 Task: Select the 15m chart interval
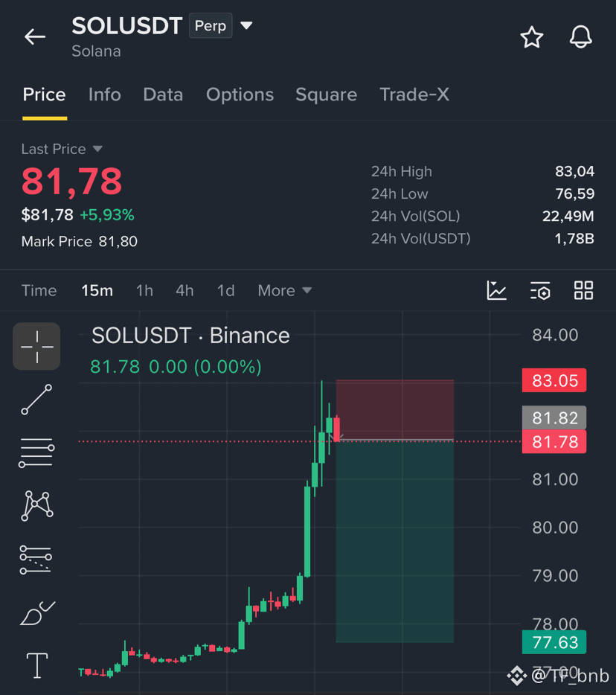click(x=97, y=291)
